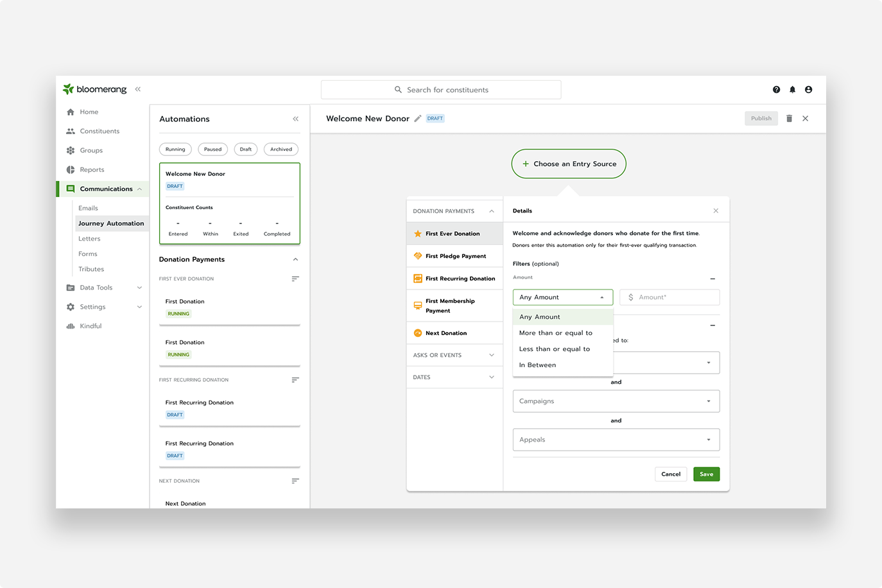Screen dimensions: 882x588
Task: Choose More than or equal to
Action: (x=563, y=333)
